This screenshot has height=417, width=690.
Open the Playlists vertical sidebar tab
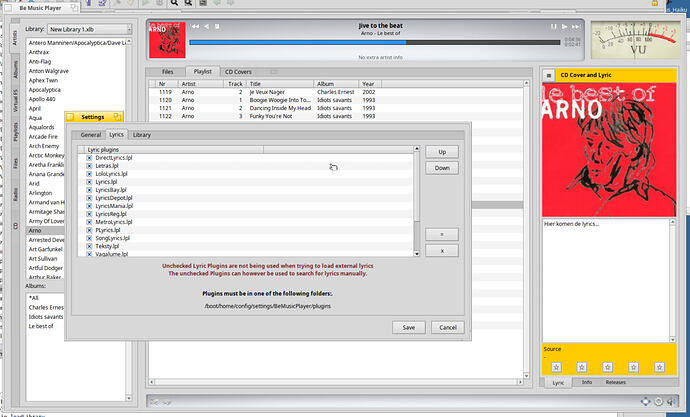[x=15, y=132]
